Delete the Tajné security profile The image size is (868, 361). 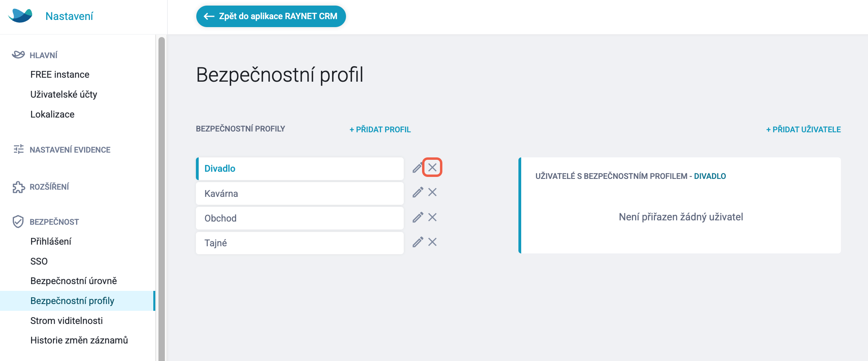click(432, 242)
